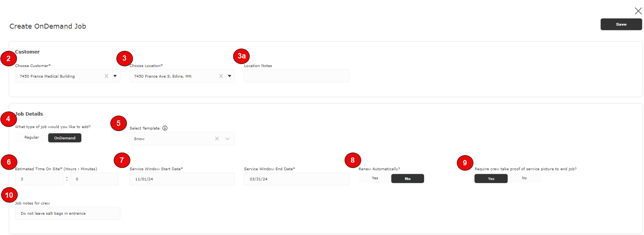The width and height of the screenshot is (644, 235).
Task: Click the 7450 France Medical Building customer value
Action: tap(47, 76)
